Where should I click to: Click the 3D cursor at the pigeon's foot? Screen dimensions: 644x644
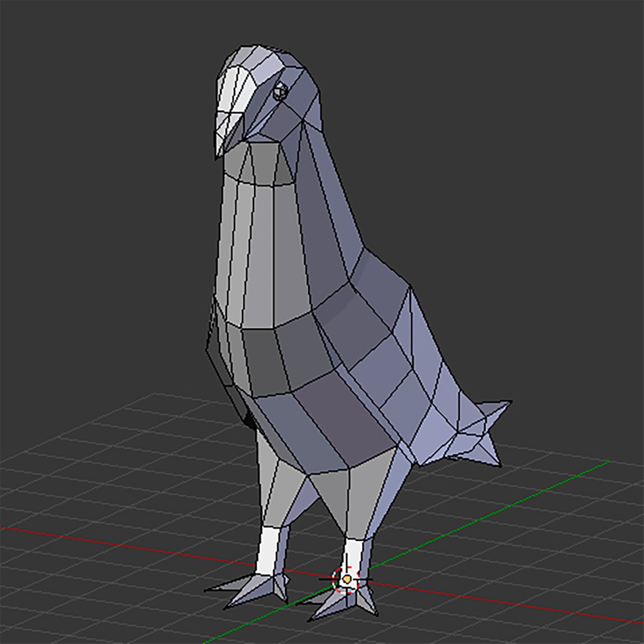click(x=346, y=579)
